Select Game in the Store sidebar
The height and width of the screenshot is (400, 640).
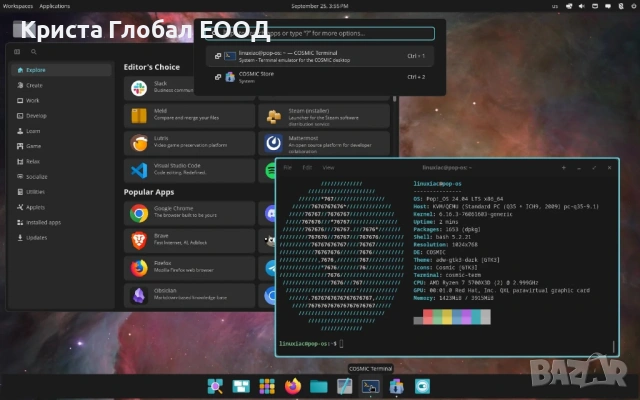[x=61, y=146]
